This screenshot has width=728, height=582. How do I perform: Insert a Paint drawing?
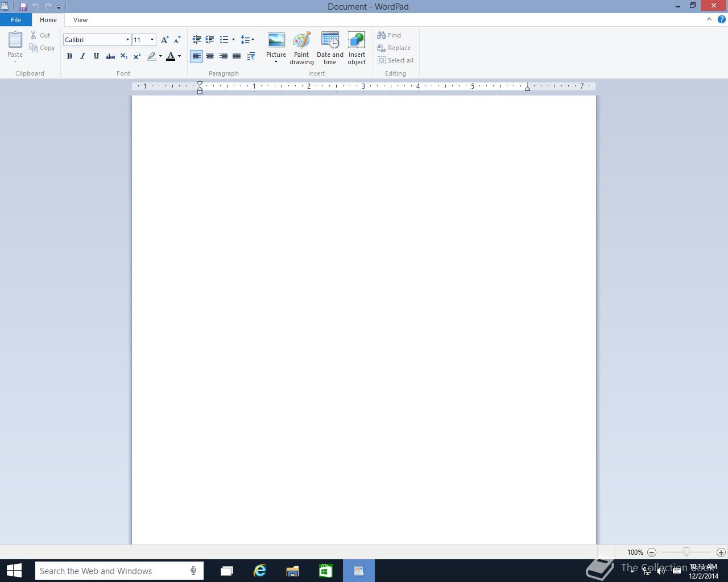tap(301, 48)
